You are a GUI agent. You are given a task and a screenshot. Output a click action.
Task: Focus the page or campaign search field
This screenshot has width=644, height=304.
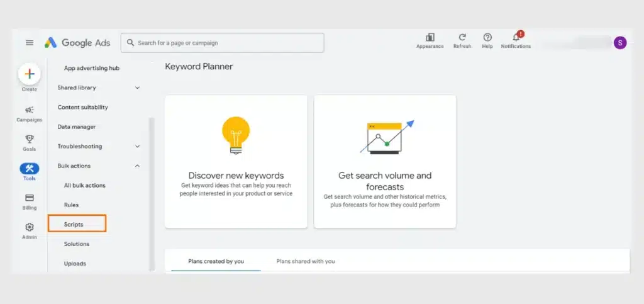click(x=222, y=43)
